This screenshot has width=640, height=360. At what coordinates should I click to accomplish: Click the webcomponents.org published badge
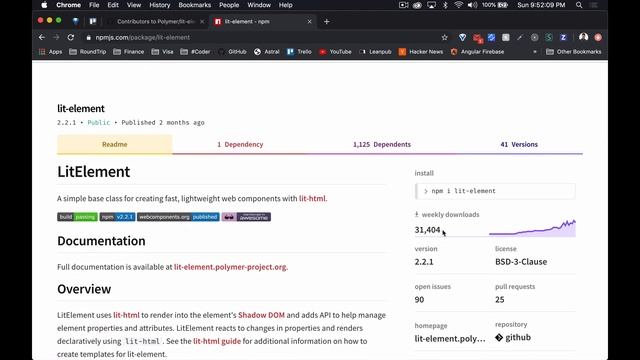[178, 217]
